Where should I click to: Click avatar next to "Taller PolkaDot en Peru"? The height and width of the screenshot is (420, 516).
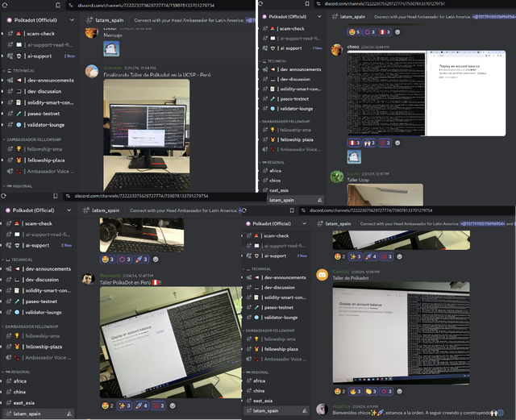pos(89,279)
